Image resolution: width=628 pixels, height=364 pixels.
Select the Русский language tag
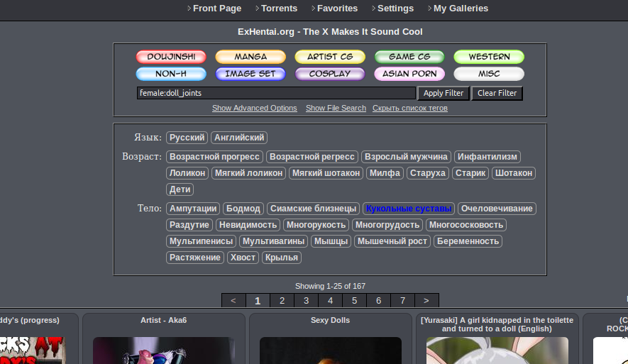coord(187,138)
